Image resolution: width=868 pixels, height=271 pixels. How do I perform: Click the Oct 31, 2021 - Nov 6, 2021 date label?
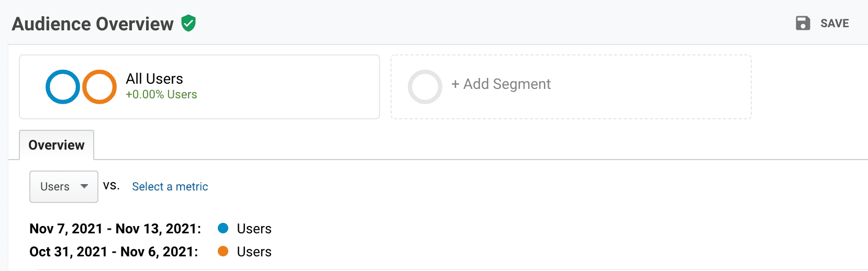(114, 252)
